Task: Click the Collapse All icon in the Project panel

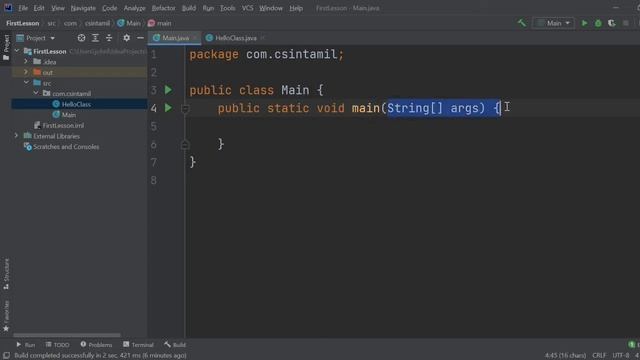Action: (109, 38)
